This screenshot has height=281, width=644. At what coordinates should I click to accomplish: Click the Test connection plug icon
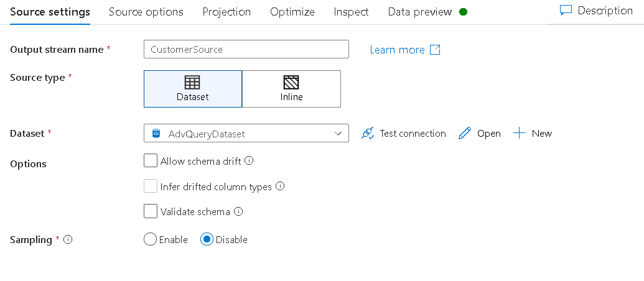(x=368, y=133)
